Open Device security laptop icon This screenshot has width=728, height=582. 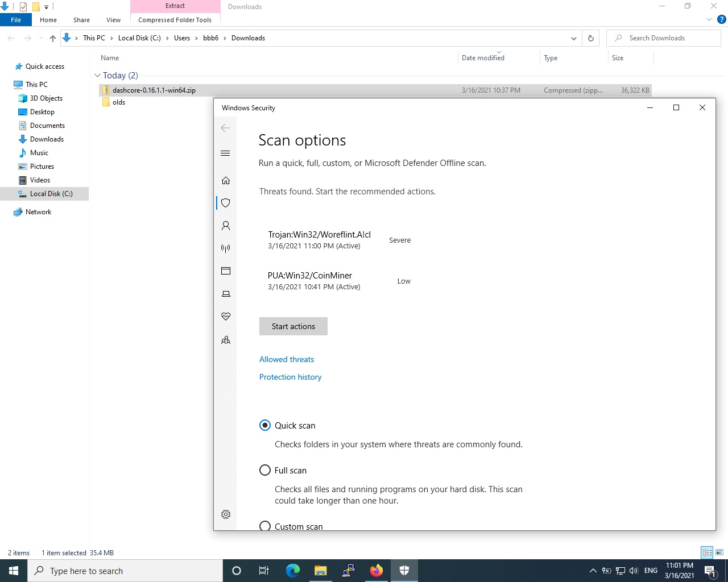click(x=226, y=294)
